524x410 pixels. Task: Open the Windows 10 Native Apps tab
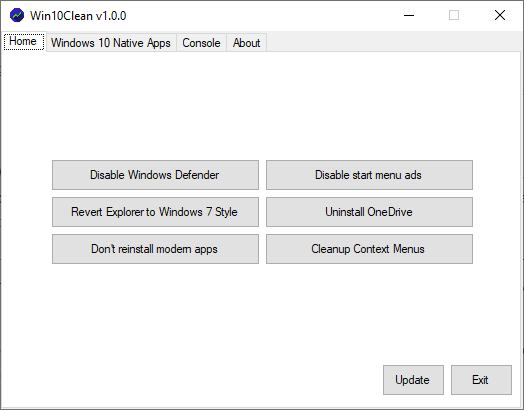[111, 43]
